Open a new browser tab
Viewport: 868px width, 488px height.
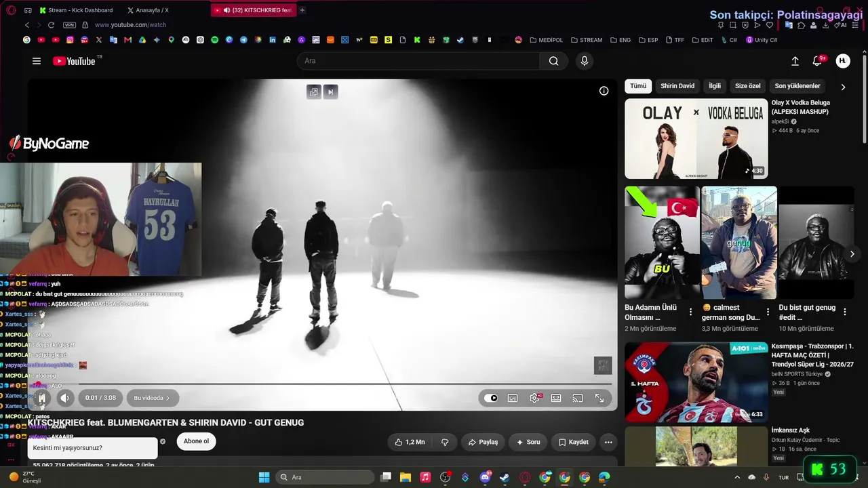pos(302,10)
